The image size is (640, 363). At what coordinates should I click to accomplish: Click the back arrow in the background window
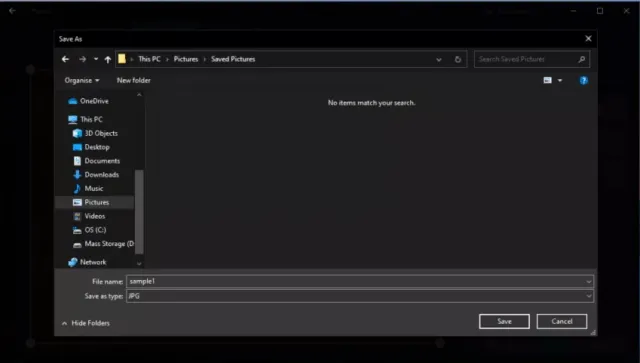coord(12,11)
